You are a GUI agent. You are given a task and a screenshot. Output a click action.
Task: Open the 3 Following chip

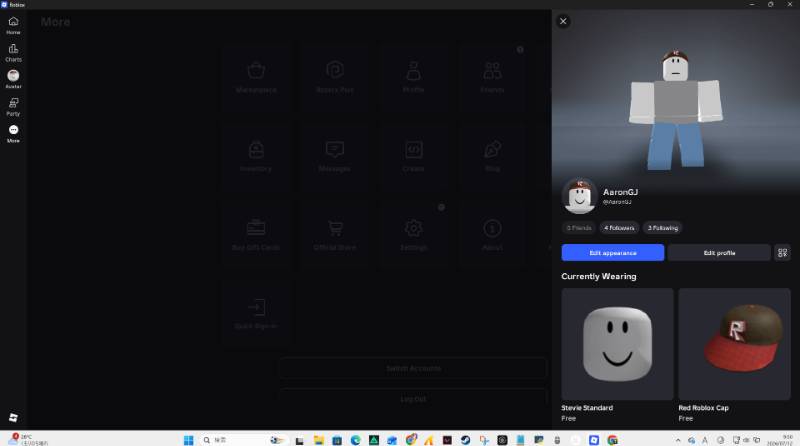click(663, 228)
